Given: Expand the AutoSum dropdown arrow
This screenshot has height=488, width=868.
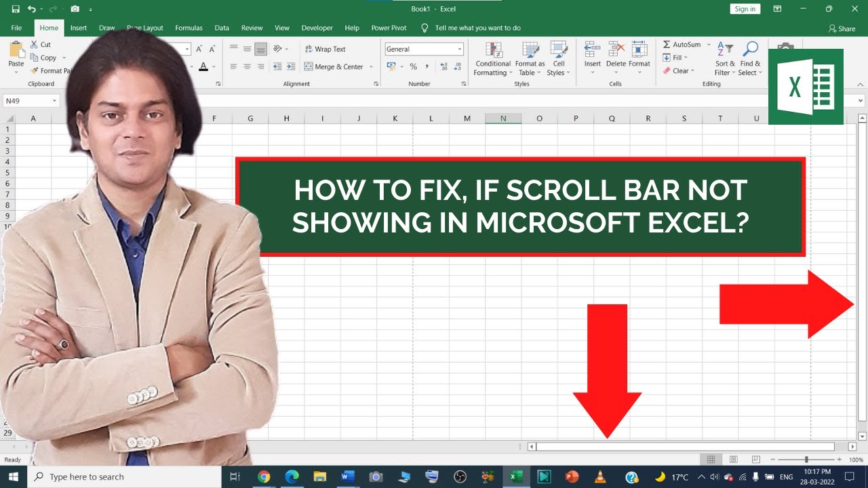Looking at the screenshot, I should coord(709,45).
